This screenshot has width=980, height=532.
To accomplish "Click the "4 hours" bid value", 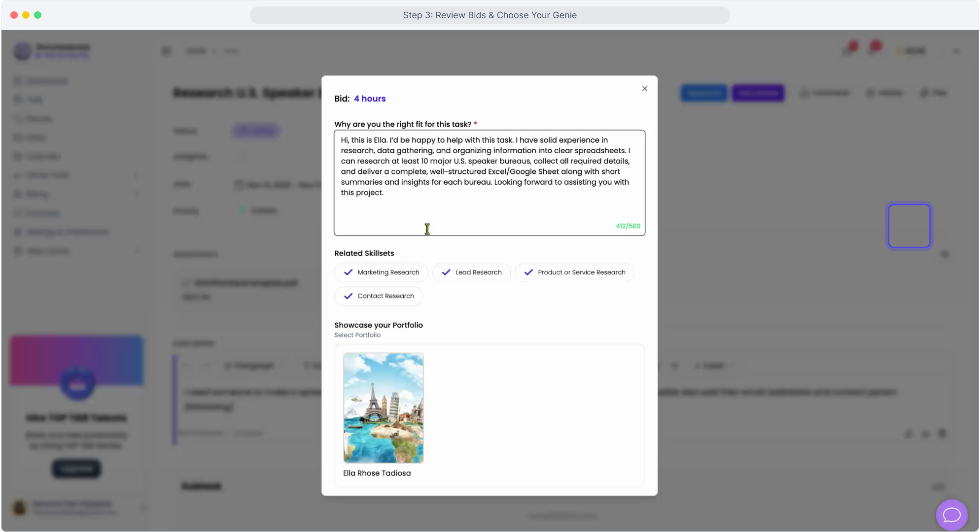I will pos(369,99).
